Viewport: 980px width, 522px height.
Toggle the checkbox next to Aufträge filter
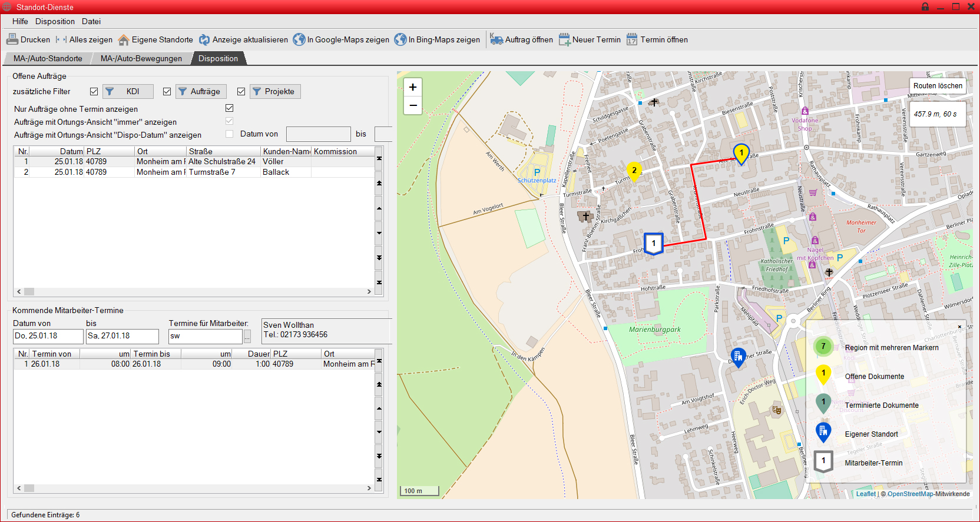167,91
